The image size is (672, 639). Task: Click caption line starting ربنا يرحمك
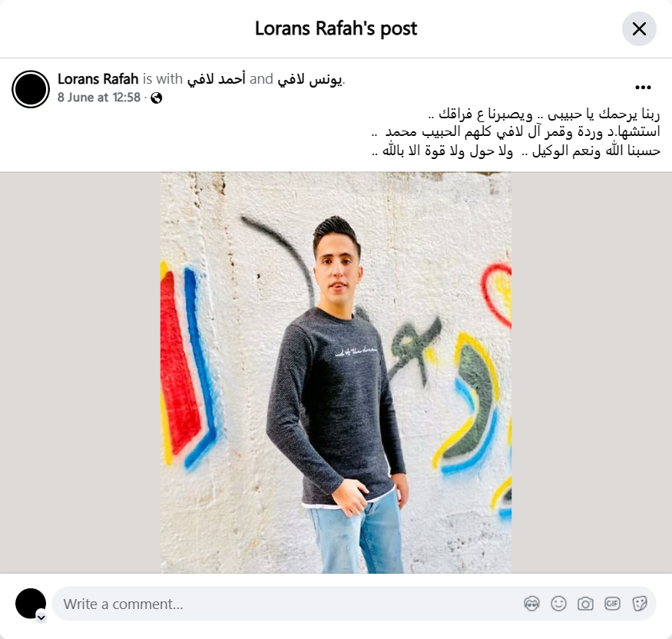pos(544,114)
